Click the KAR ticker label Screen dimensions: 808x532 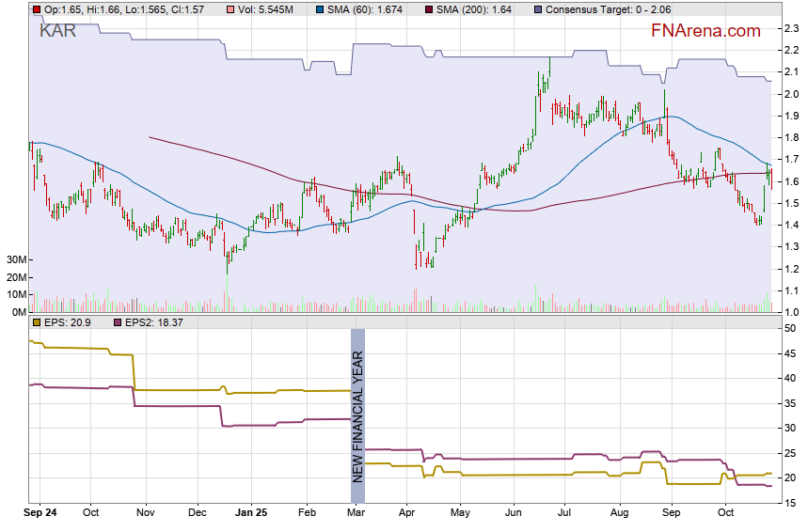pyautogui.click(x=58, y=30)
